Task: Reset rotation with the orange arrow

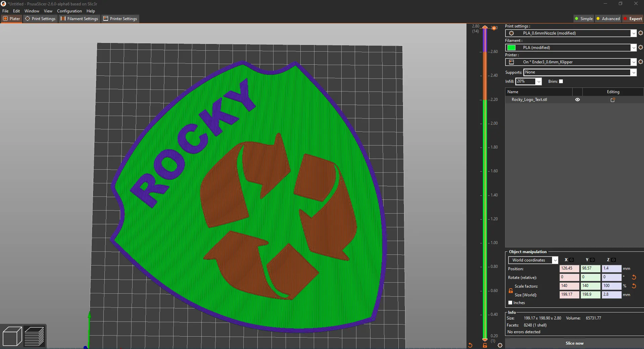Action: [x=634, y=277]
